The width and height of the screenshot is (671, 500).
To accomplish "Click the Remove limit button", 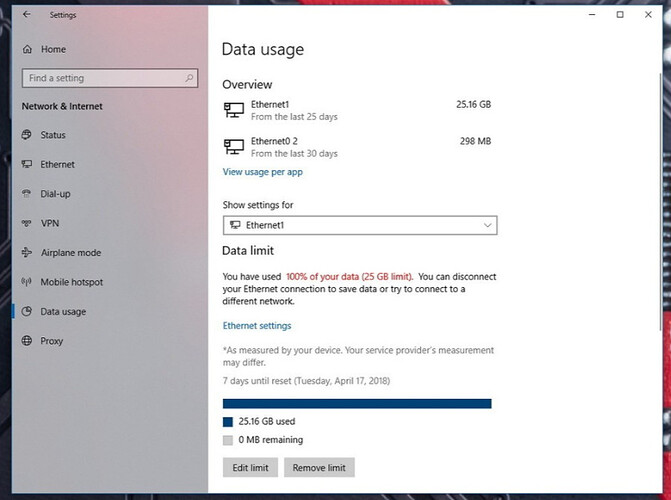I will tap(319, 467).
